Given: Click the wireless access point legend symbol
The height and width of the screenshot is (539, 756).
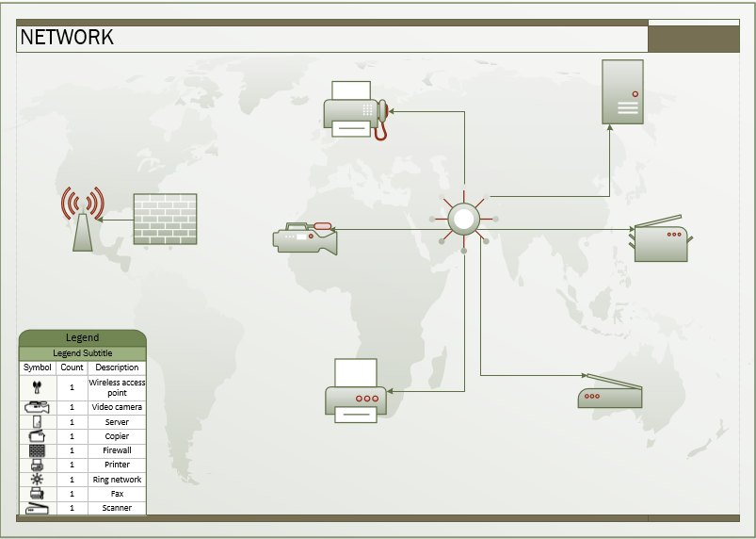Looking at the screenshot, I should click(37, 387).
